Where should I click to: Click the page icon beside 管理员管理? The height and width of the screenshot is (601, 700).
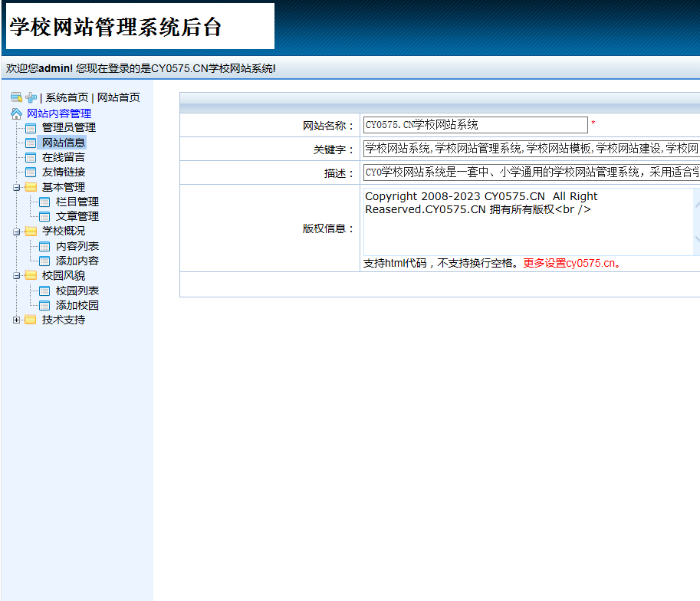[31, 129]
